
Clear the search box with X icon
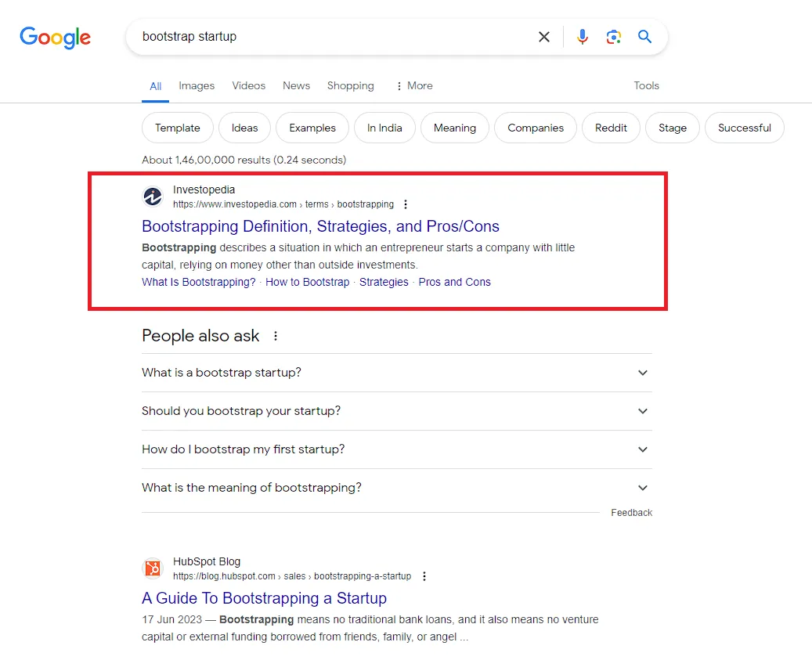pos(543,37)
